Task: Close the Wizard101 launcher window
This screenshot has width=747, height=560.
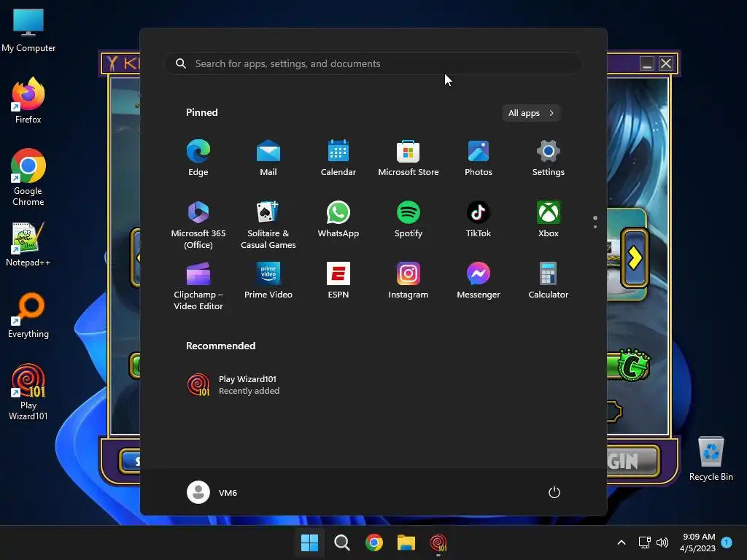Action: click(x=666, y=63)
